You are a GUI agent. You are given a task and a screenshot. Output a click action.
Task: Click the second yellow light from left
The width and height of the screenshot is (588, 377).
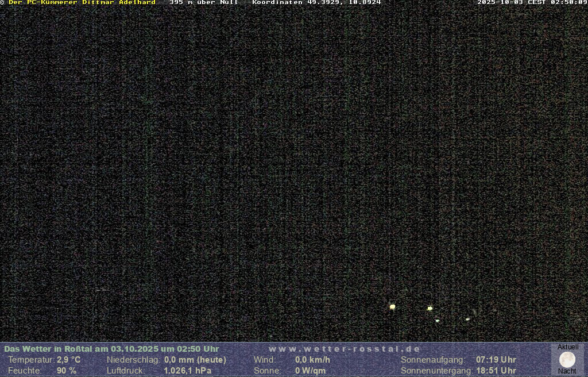tap(430, 309)
